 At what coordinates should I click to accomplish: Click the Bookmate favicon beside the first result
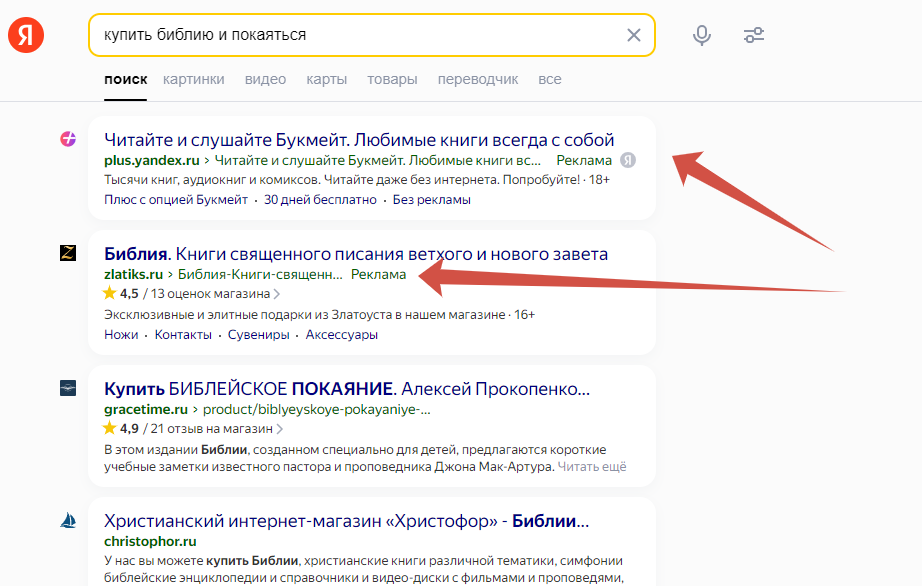point(68,139)
